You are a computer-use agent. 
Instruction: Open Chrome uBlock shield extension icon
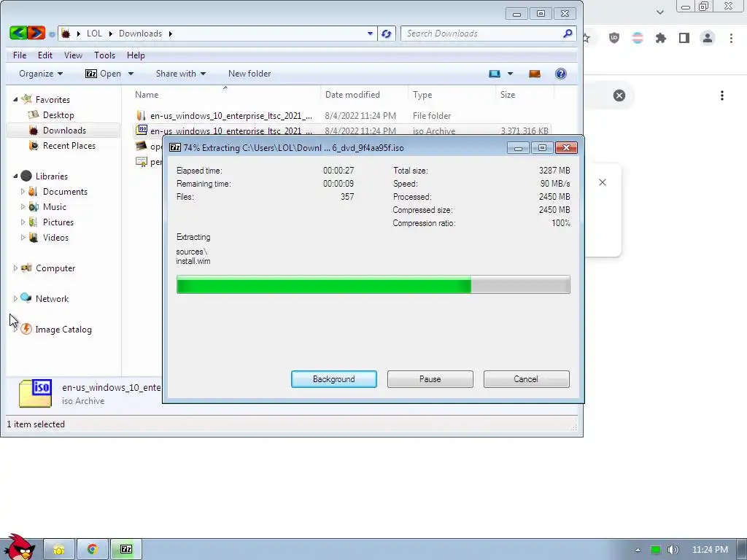(614, 38)
